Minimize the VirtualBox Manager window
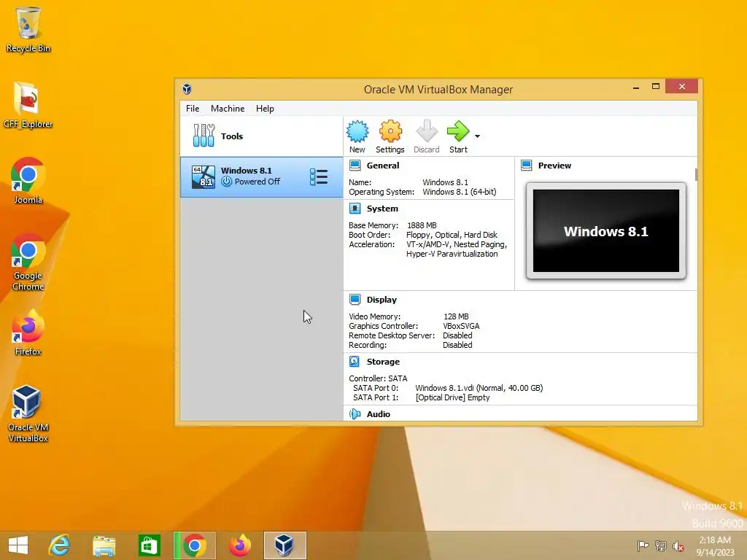Viewport: 747px width, 560px height. click(636, 87)
